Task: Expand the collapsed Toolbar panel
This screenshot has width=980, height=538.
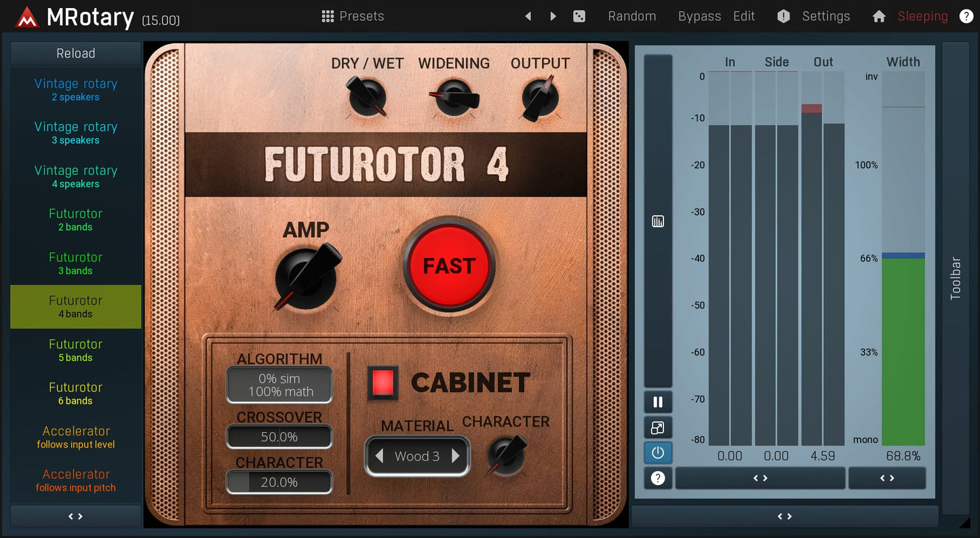Action: click(955, 278)
